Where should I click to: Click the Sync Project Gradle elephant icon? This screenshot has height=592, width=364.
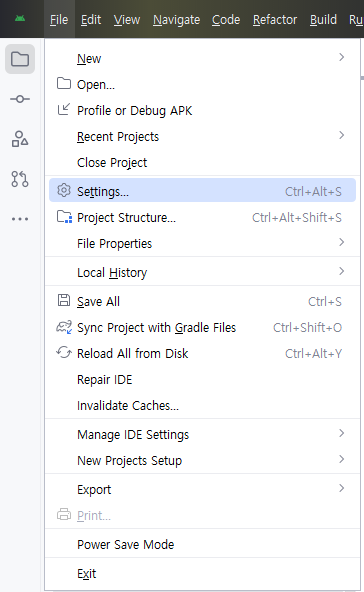point(64,327)
